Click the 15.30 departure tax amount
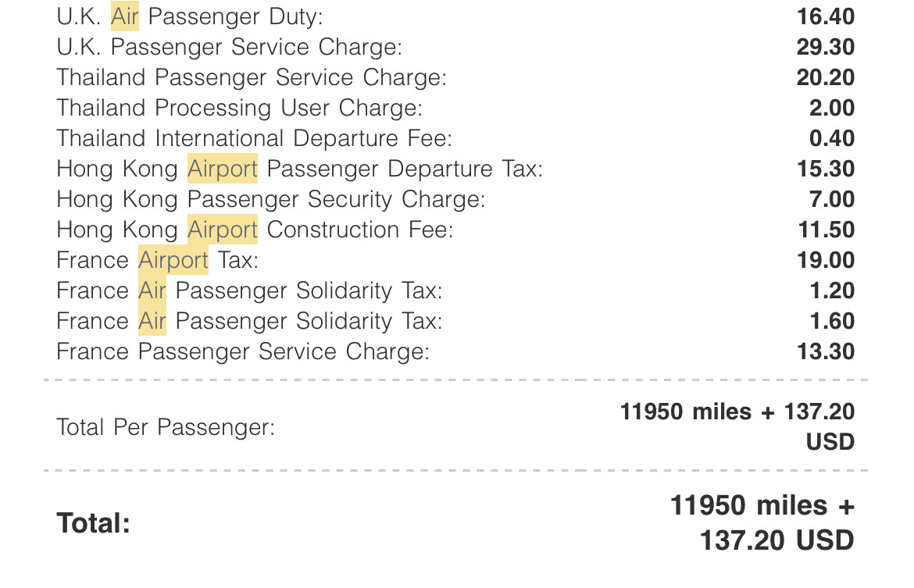The height and width of the screenshot is (588, 914). click(x=826, y=169)
